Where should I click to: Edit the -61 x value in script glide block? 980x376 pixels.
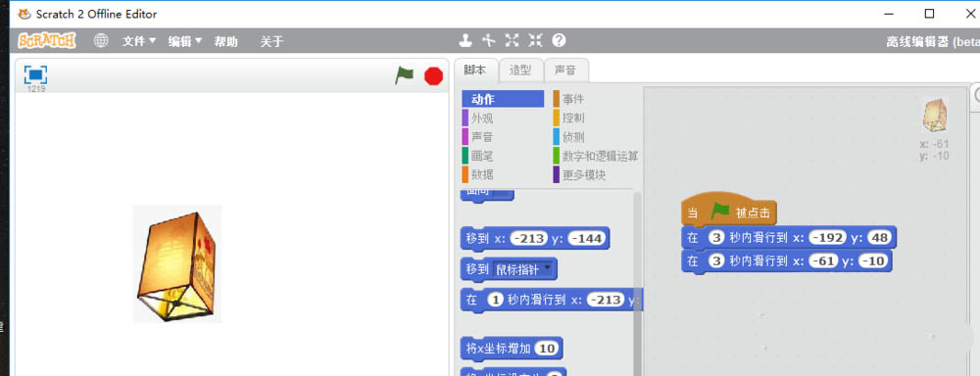[x=824, y=261]
